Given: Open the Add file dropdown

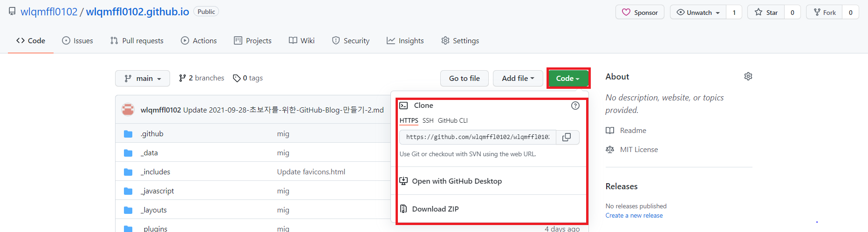Looking at the screenshot, I should [x=518, y=79].
